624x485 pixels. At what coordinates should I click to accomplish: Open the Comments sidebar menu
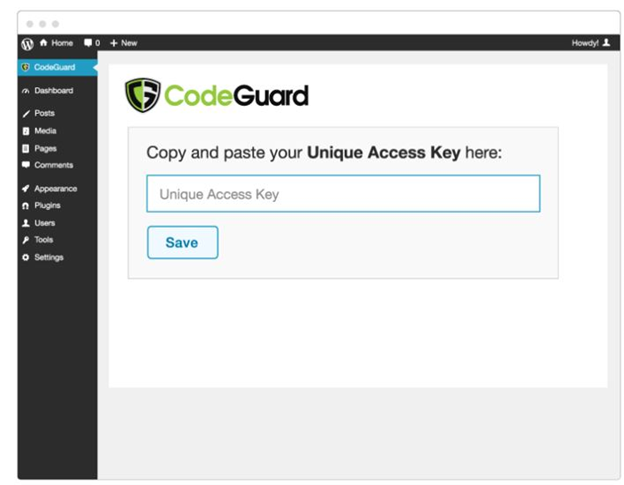(54, 165)
